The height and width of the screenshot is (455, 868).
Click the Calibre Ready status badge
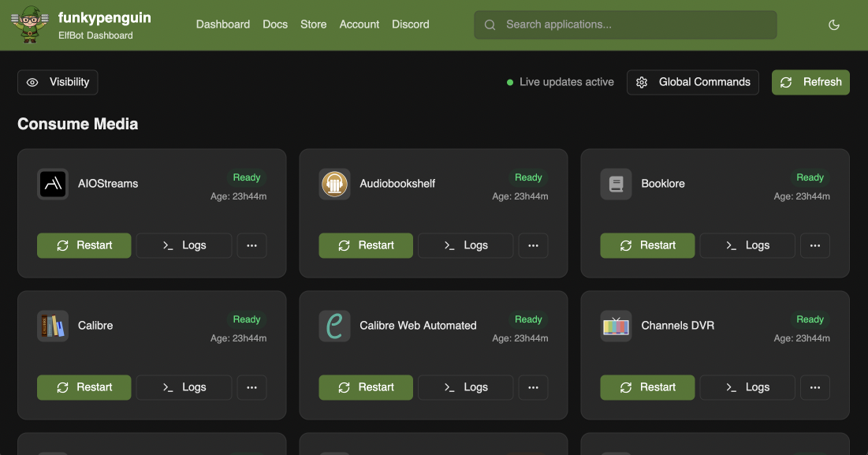point(246,319)
